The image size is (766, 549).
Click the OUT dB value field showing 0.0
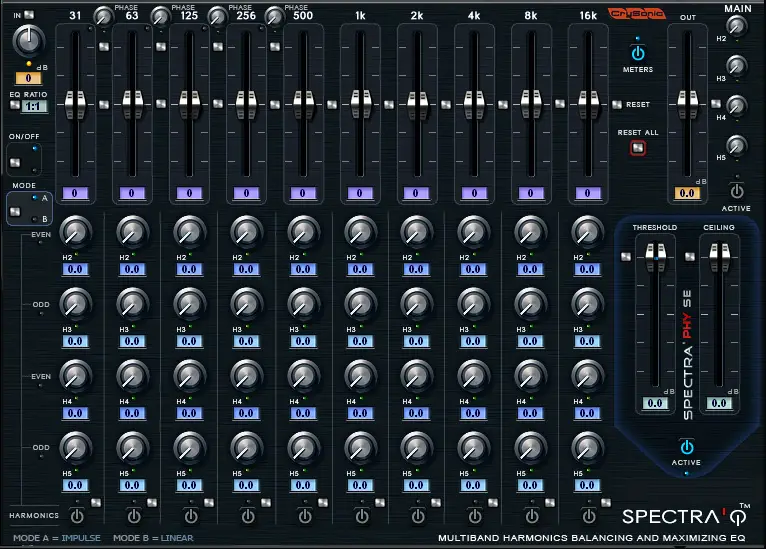point(687,193)
